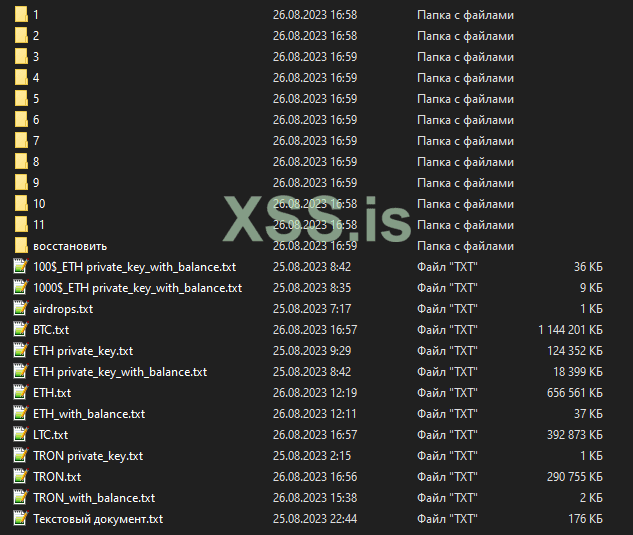Click the TRON_with_balance.txt file name

point(94,498)
